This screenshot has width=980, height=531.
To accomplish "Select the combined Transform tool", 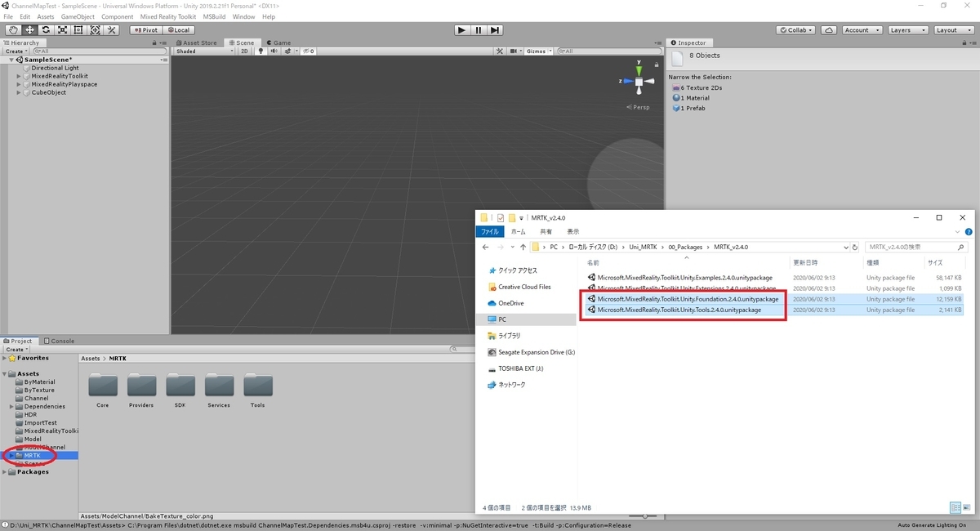I will pos(95,30).
